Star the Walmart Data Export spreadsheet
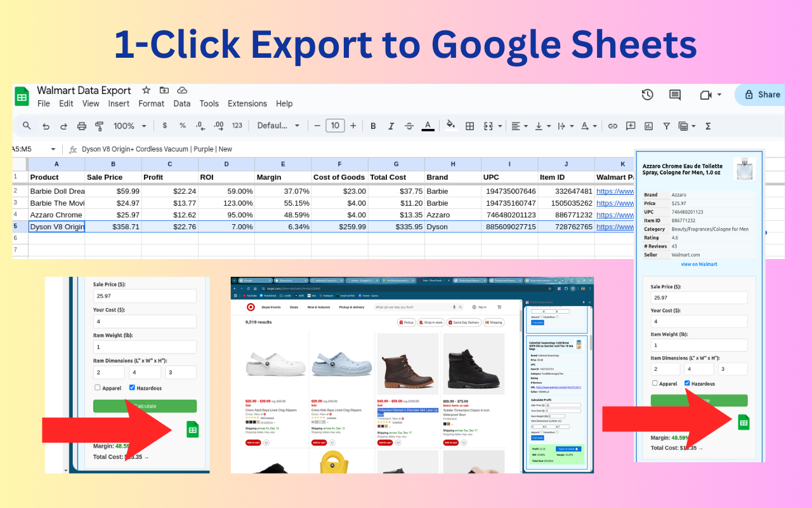 click(x=146, y=90)
